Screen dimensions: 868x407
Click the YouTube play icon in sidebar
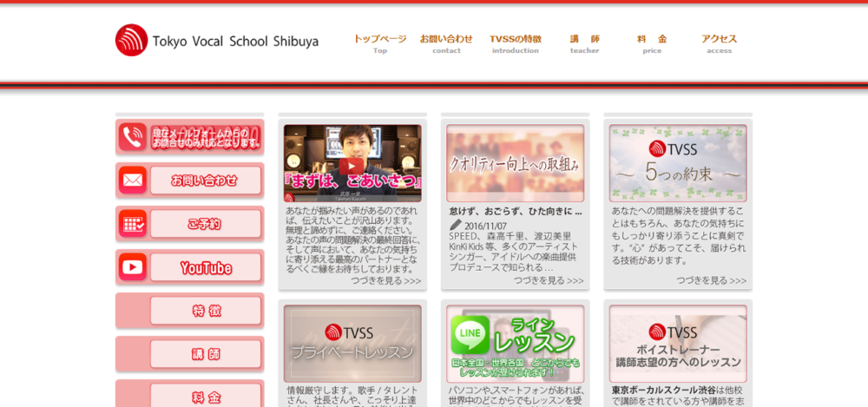coord(133,267)
